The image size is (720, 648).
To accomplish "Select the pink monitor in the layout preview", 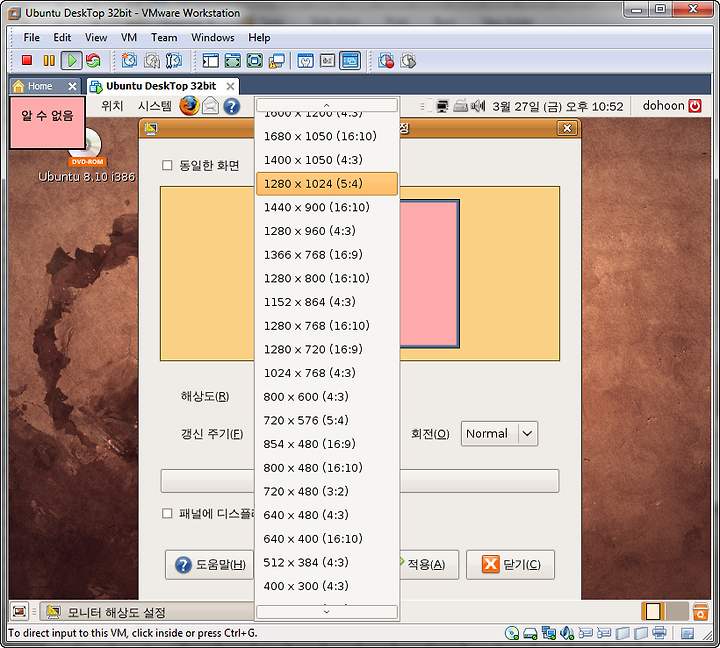I will (x=429, y=274).
